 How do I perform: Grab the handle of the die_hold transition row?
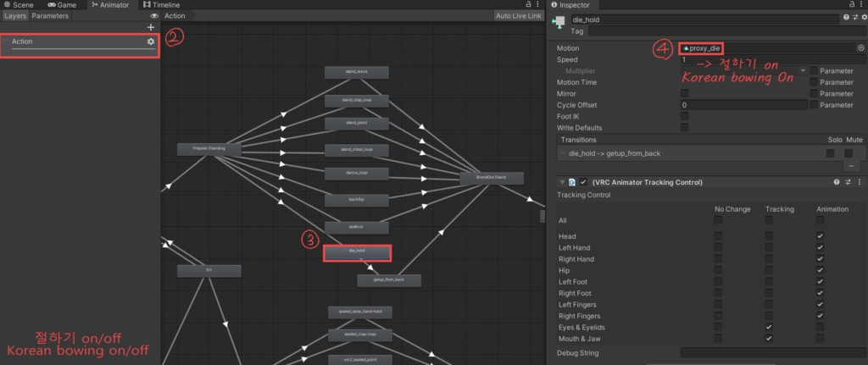563,153
